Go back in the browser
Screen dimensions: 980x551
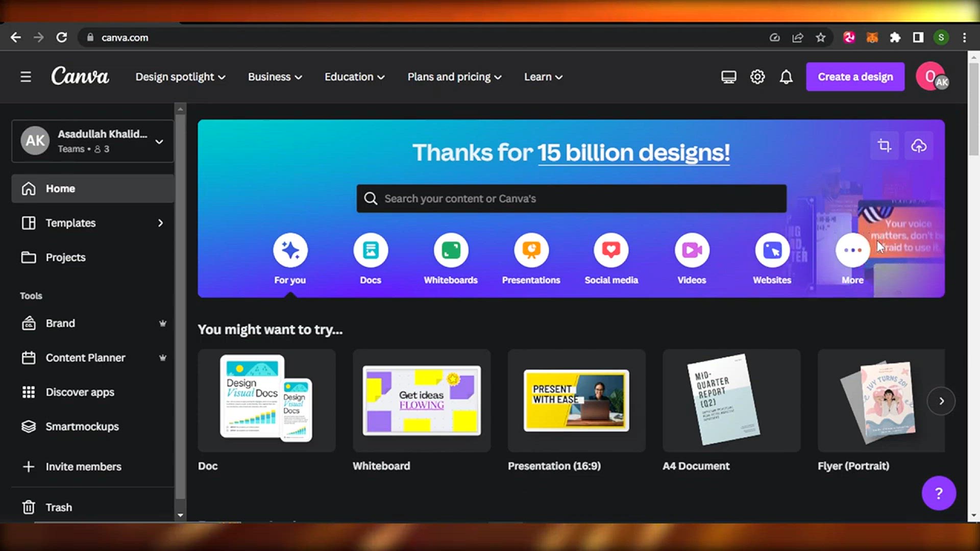pos(16,37)
